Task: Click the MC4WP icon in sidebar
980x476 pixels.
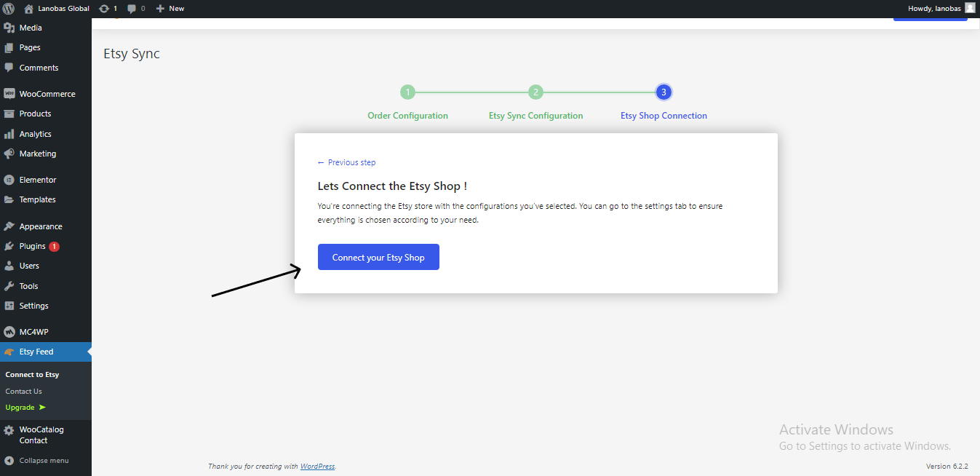Action: [9, 332]
